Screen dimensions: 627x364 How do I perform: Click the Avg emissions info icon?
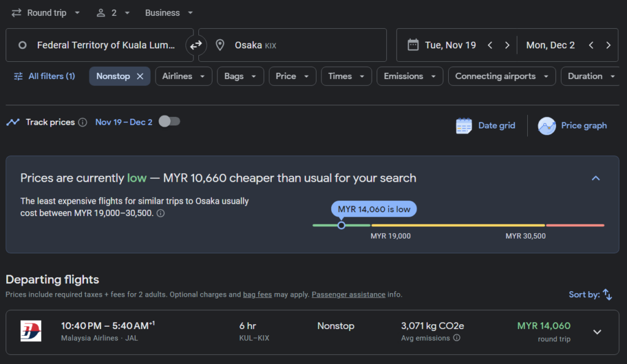click(456, 338)
